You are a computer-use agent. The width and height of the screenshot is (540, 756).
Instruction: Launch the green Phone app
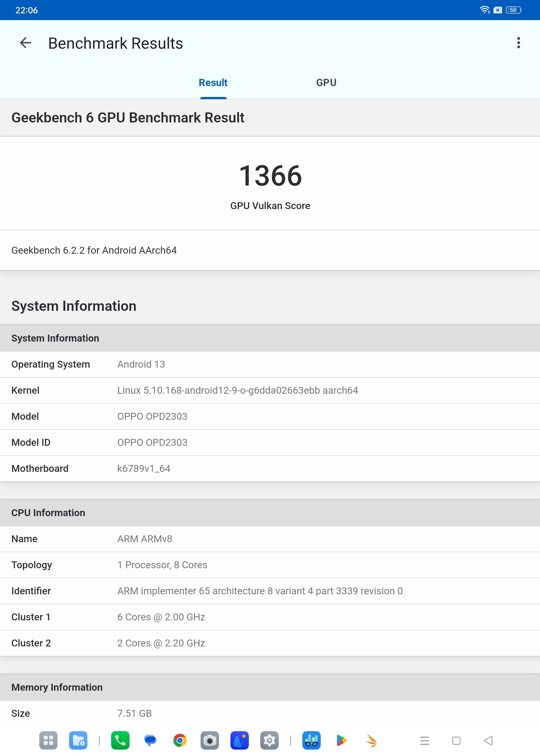pos(120,740)
